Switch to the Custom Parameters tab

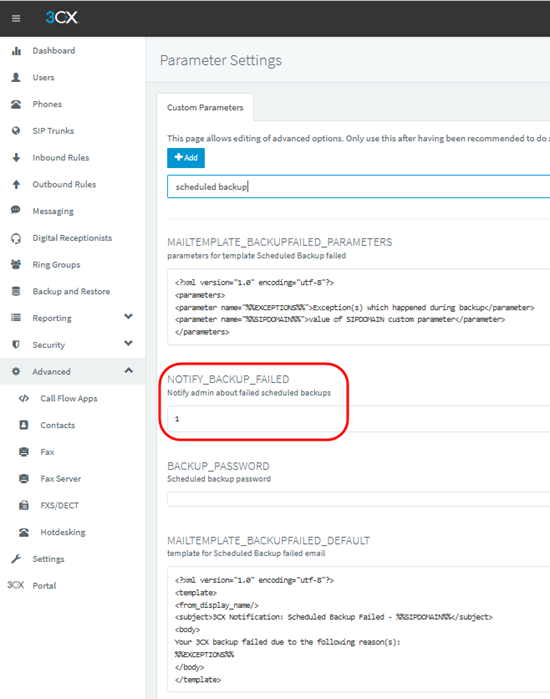point(205,107)
